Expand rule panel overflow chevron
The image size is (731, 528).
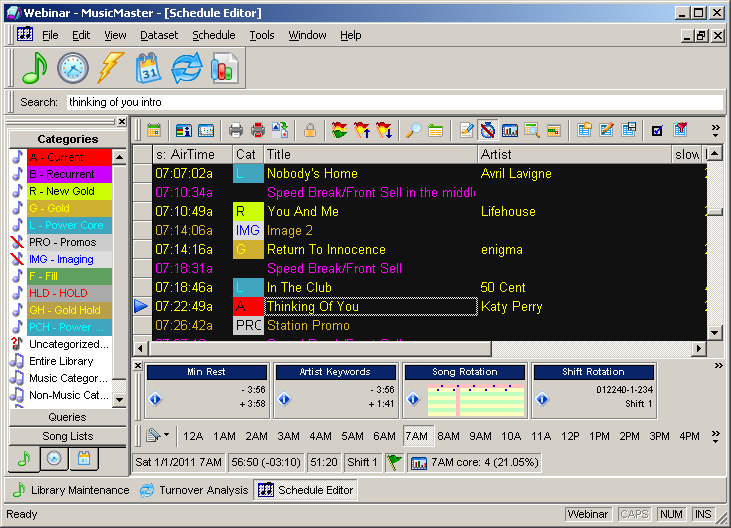coord(718,366)
